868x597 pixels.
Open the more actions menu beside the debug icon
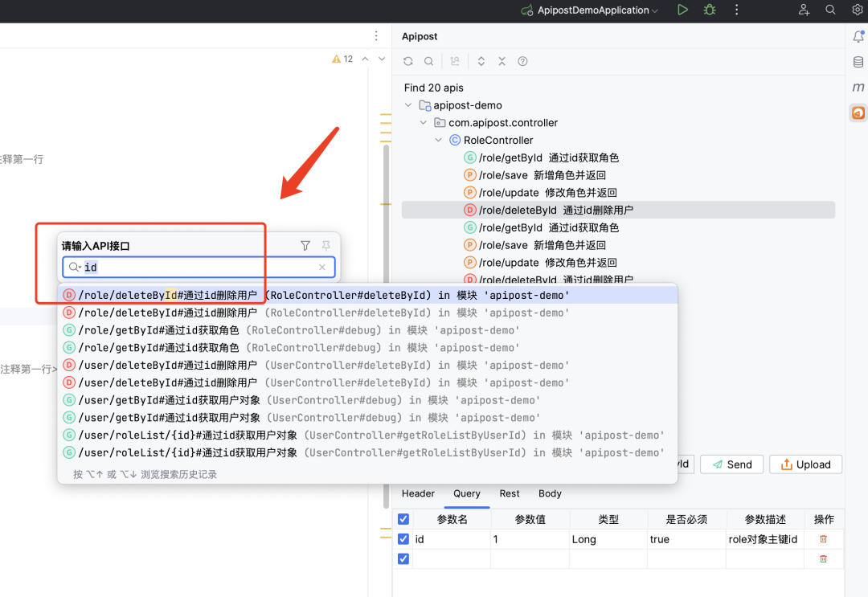point(736,10)
